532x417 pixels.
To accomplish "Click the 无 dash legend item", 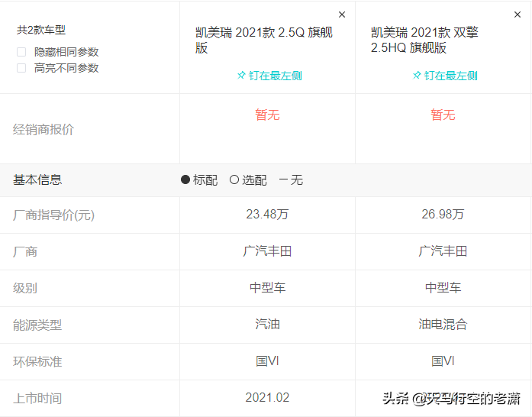I will coord(291,179).
